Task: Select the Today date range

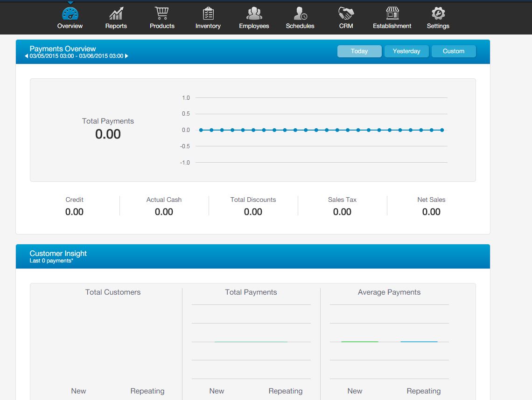Action: coord(359,51)
